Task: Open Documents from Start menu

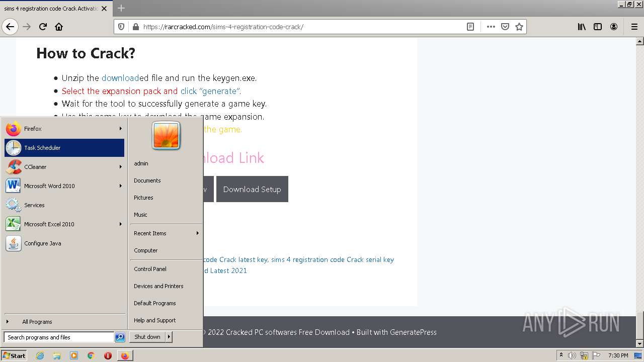Action: (166, 180)
